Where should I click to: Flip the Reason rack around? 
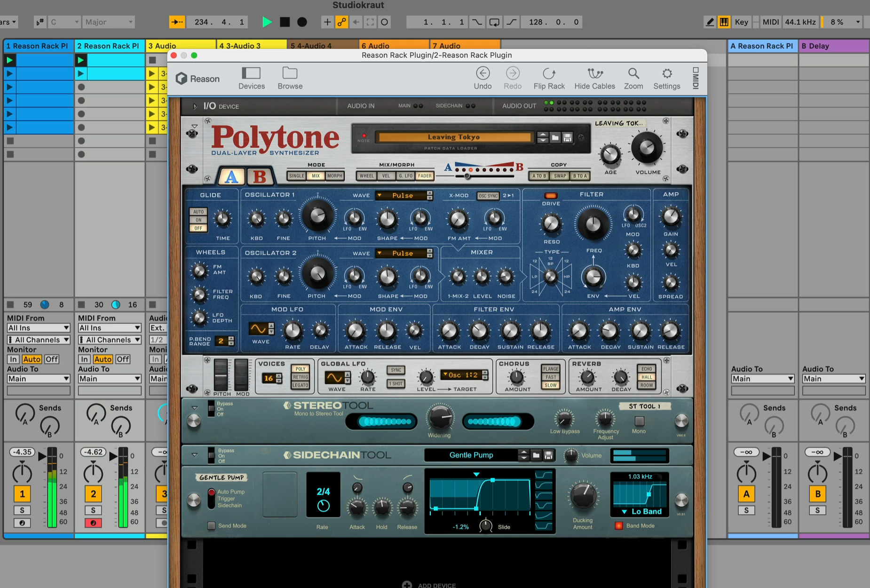point(549,78)
